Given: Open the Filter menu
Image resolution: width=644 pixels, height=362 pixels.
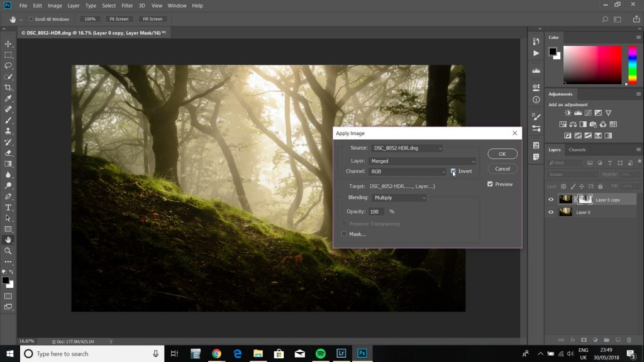Looking at the screenshot, I should [x=126, y=6].
